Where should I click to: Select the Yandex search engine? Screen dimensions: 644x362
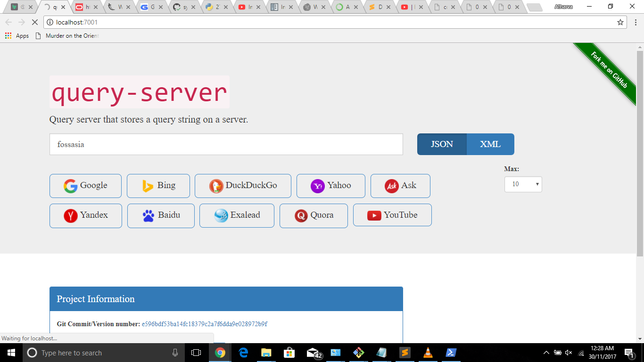tap(86, 215)
